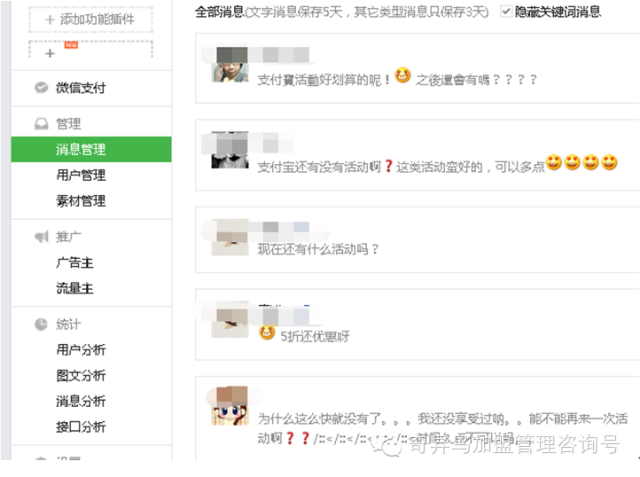Go to 素材管理
The image size is (640, 477).
(x=81, y=201)
